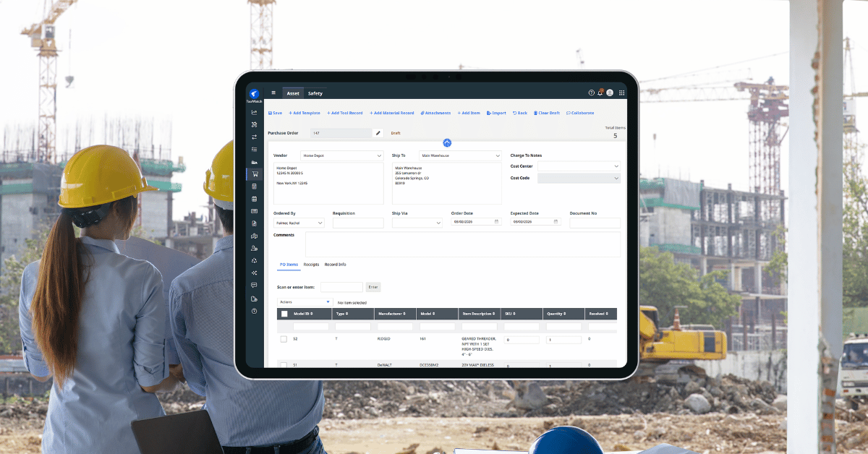
Task: Check the row checkbox for Model ID 52
Action: tap(284, 338)
